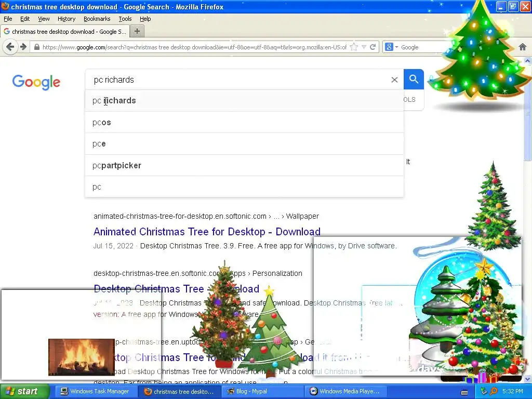Reload the page with the refresh icon
This screenshot has width=532, height=399.
pyautogui.click(x=373, y=47)
